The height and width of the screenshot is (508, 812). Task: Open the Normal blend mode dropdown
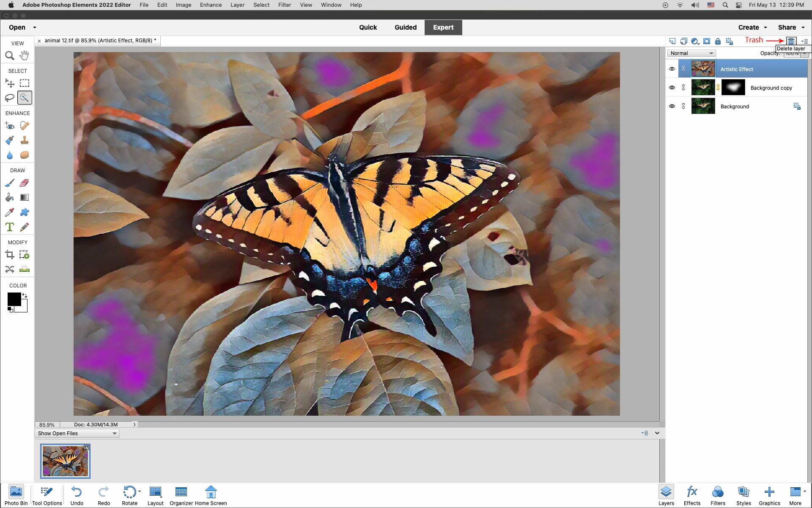click(x=691, y=53)
